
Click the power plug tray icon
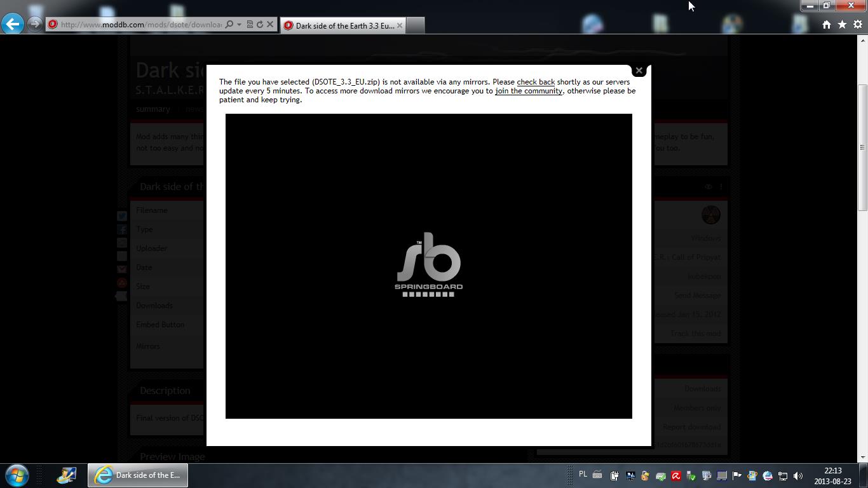point(614,475)
